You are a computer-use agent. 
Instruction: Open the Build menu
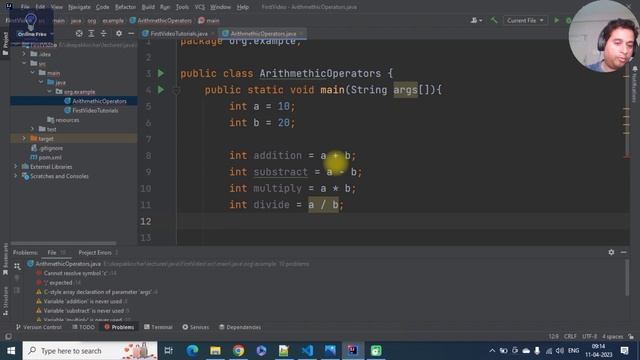point(148,7)
